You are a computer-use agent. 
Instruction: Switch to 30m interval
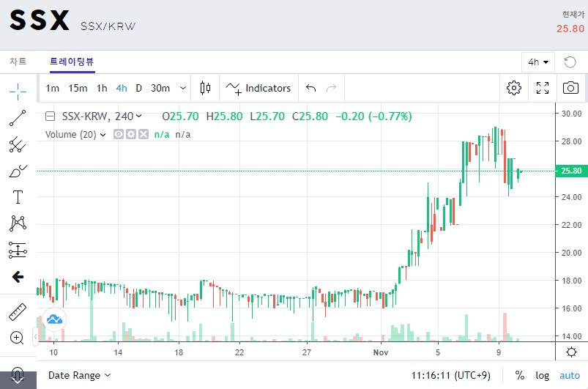[160, 88]
